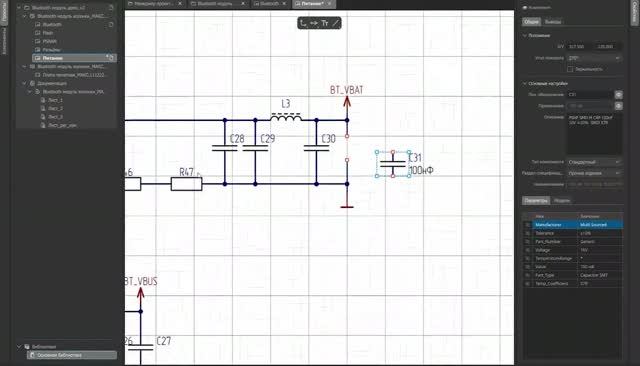640x366 pixels.
Task: Select the Part_Number parameter row
Action: click(x=573, y=242)
